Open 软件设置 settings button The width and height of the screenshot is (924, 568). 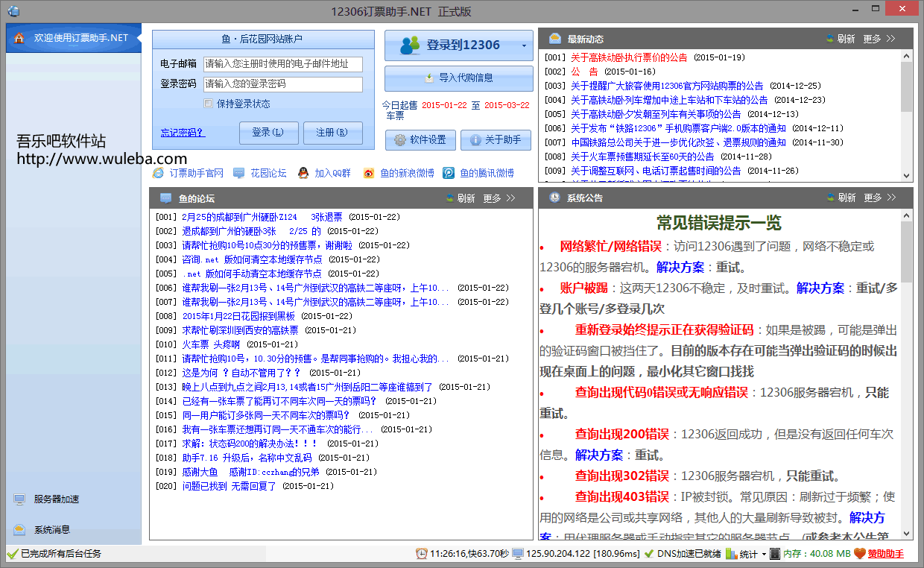[x=420, y=139]
